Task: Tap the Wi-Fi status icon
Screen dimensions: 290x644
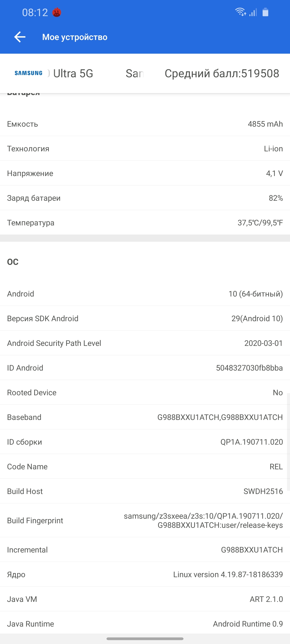Action: [240, 12]
